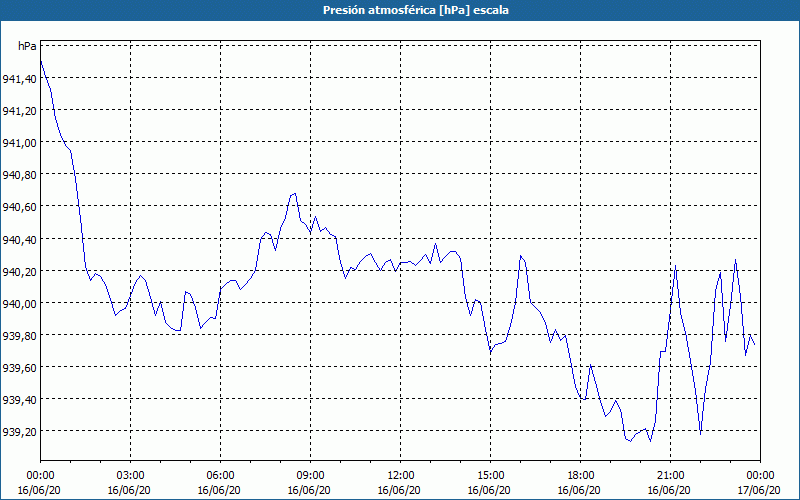Image resolution: width=800 pixels, height=500 pixels.
Task: Click the 939,80 scale label
Action: (x=19, y=335)
